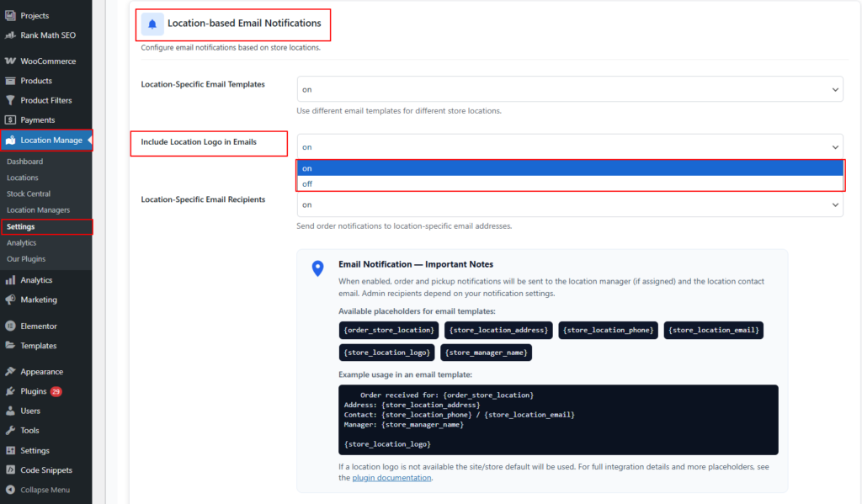Click the Code Snippets icon

coord(10,470)
